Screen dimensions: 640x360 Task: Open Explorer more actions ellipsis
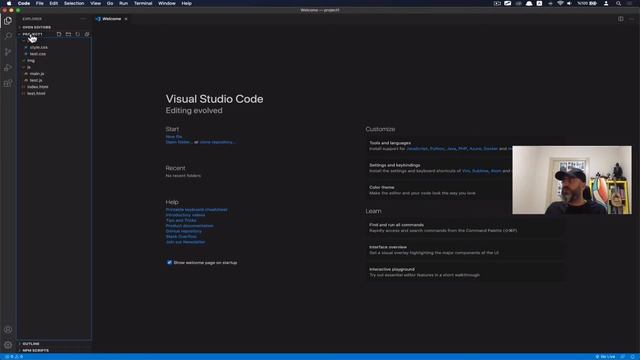tap(83, 19)
